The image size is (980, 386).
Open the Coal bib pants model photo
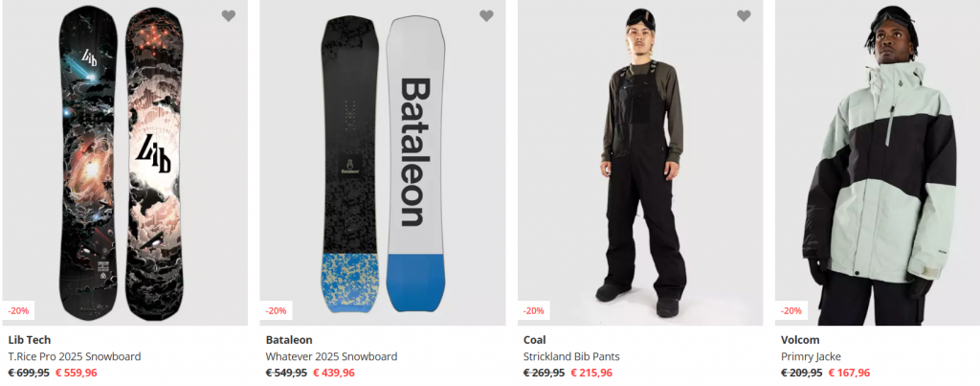coord(640,163)
